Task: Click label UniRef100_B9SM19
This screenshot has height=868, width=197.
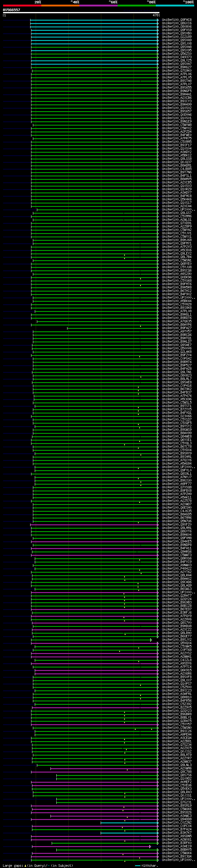Action: click(x=177, y=806)
